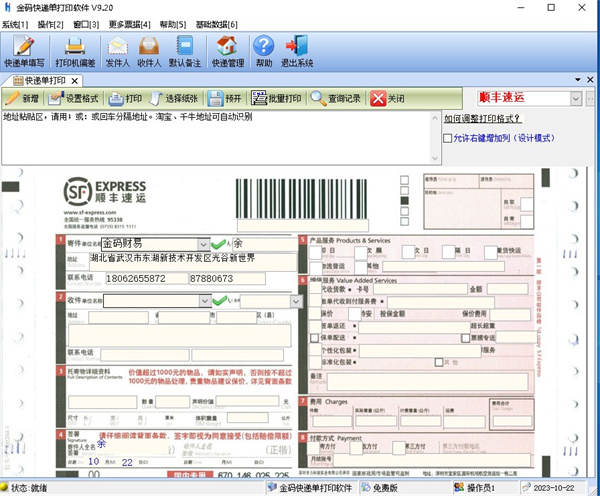Expand recipient person name dropdown arrow
The width and height of the screenshot is (600, 496).
click(296, 302)
